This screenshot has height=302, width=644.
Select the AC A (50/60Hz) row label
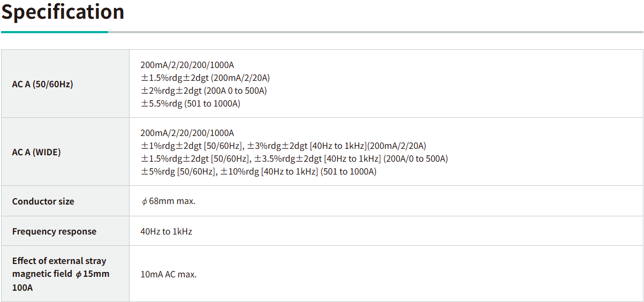(43, 84)
